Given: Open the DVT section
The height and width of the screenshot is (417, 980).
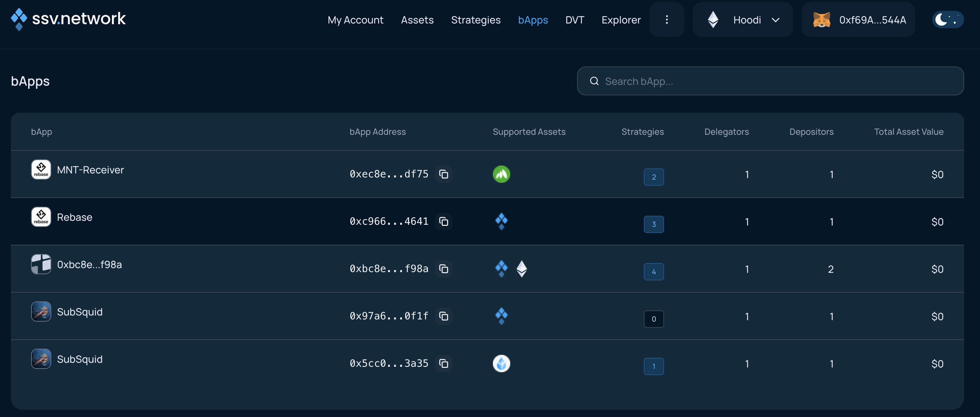Looking at the screenshot, I should click(x=574, y=20).
